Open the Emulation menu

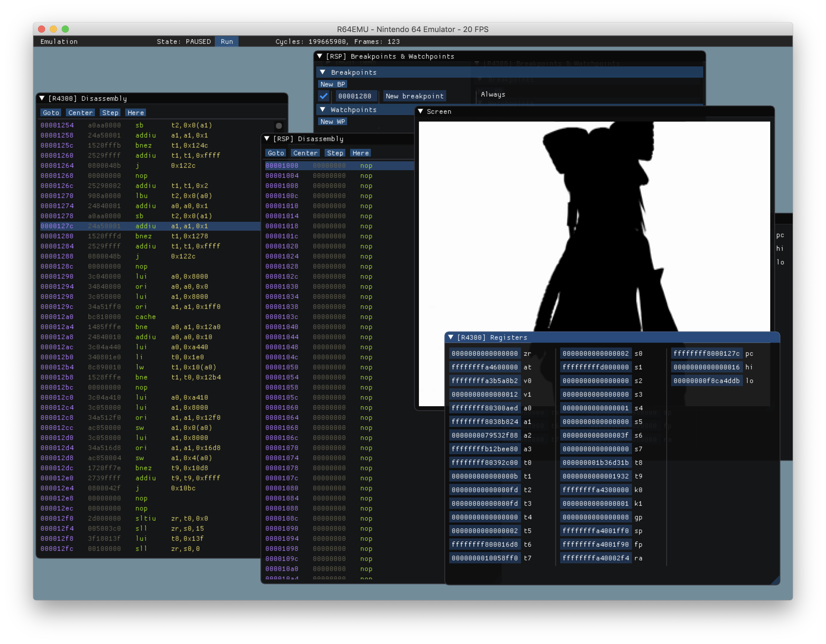[59, 42]
